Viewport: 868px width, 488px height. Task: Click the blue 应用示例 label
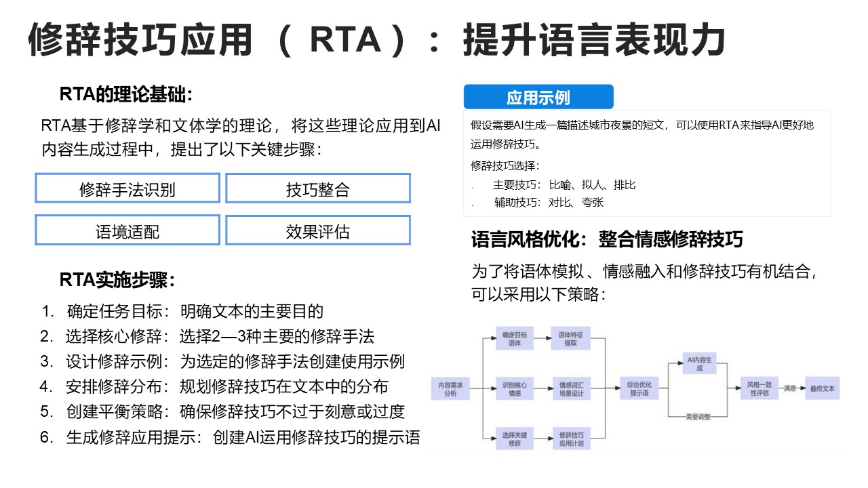[538, 98]
